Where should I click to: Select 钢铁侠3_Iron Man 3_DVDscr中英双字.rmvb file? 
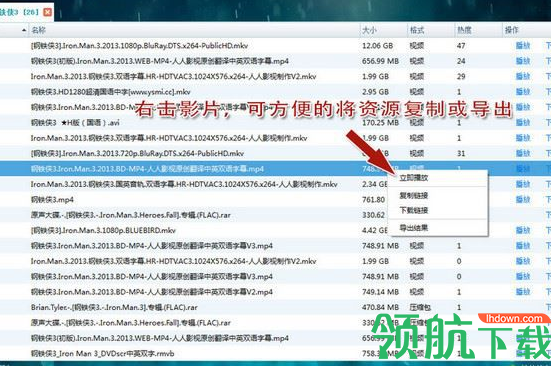[103, 353]
